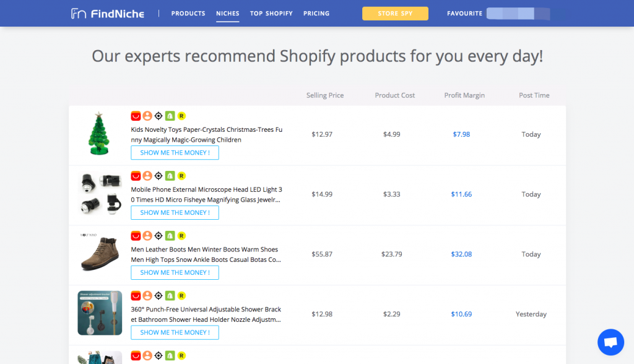Click audience icon for Men Leather Boots
Image resolution: width=634 pixels, height=364 pixels.
(147, 236)
